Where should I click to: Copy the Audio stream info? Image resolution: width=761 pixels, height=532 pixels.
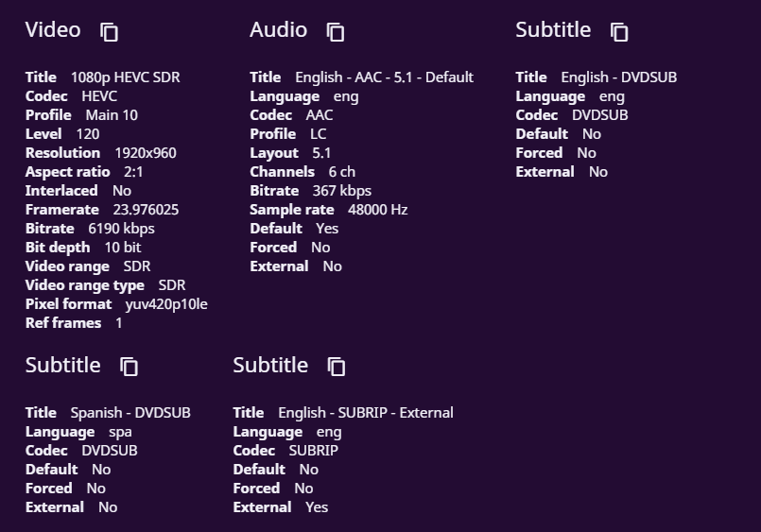click(x=336, y=32)
